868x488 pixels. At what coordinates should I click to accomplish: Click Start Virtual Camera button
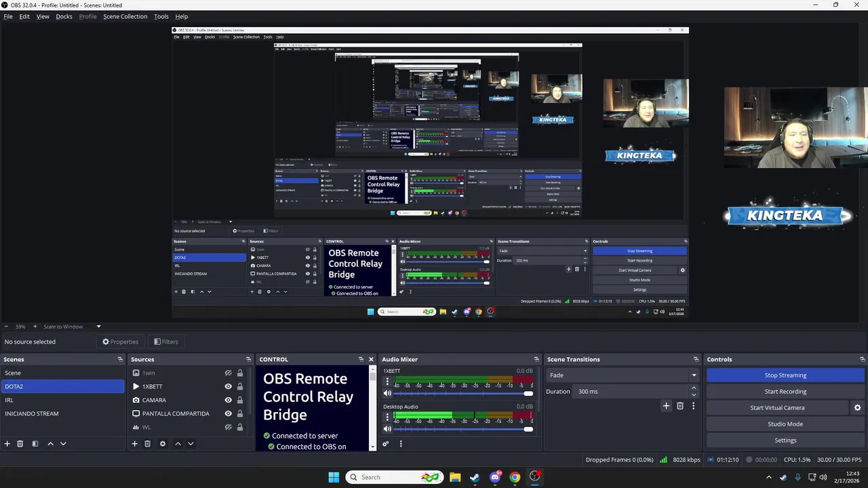tap(777, 407)
